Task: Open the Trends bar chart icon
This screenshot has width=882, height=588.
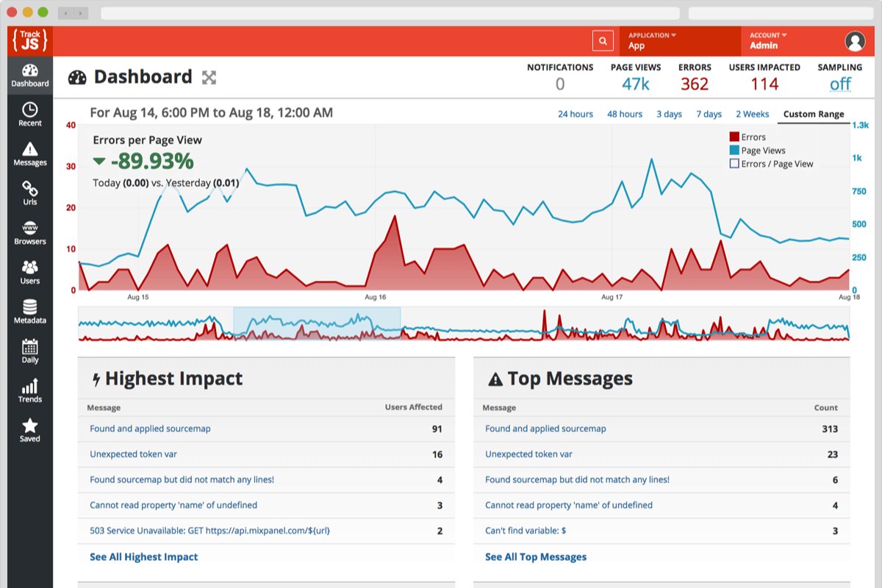Action: pyautogui.click(x=30, y=386)
